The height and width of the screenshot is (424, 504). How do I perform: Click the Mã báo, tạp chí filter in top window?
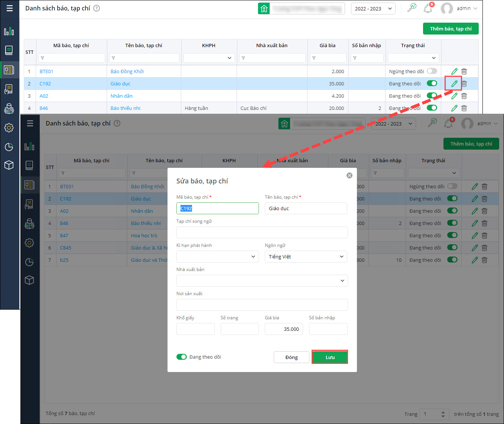coord(72,58)
